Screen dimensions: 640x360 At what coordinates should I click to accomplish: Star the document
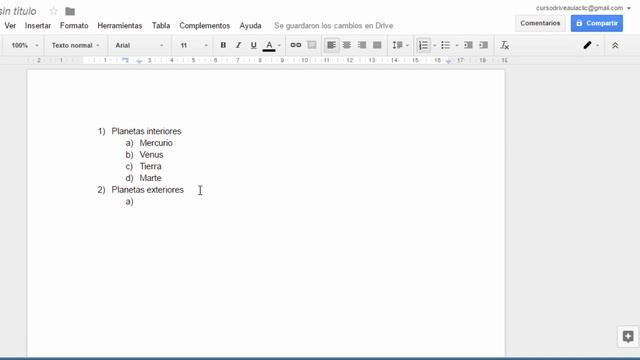pyautogui.click(x=53, y=11)
